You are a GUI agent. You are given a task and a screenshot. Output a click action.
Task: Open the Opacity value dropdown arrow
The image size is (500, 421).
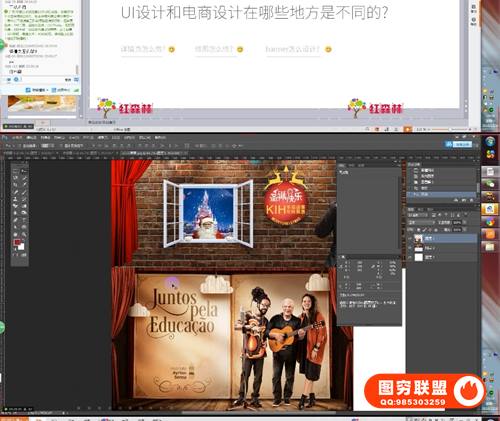point(465,222)
